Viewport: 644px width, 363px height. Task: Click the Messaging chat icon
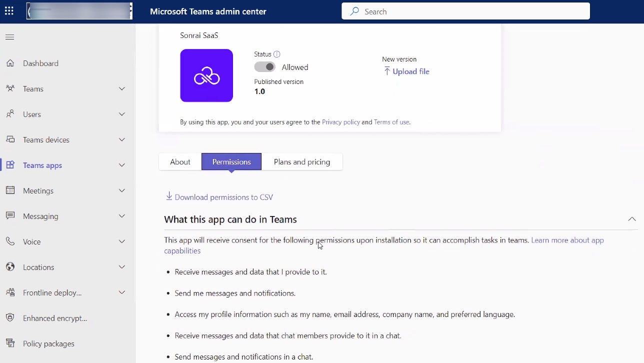(10, 216)
